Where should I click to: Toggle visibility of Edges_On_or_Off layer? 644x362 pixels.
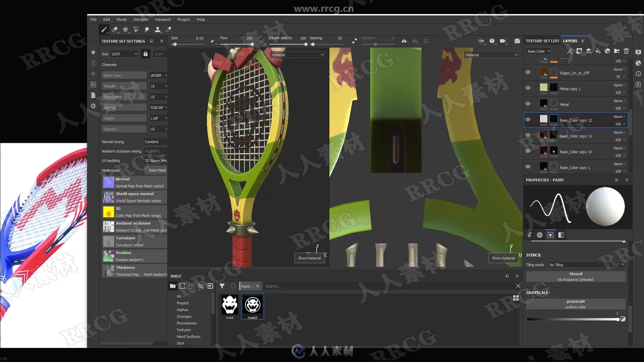pyautogui.click(x=527, y=72)
